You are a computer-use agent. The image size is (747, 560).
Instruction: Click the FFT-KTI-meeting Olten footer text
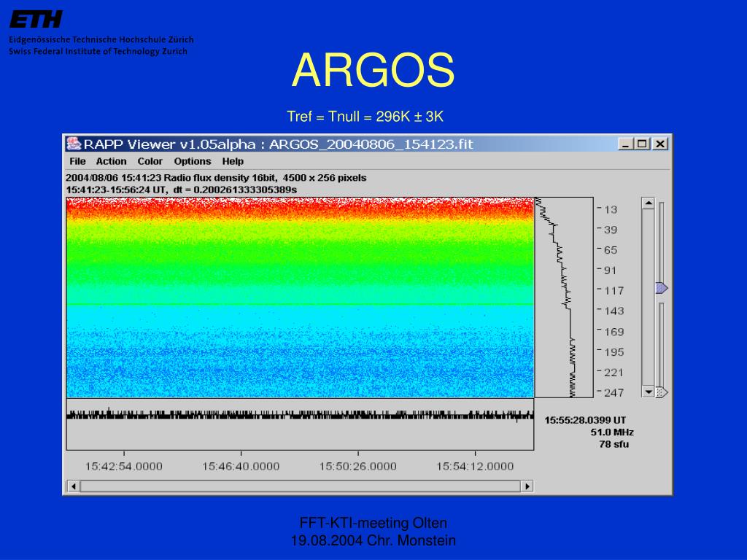click(x=373, y=523)
